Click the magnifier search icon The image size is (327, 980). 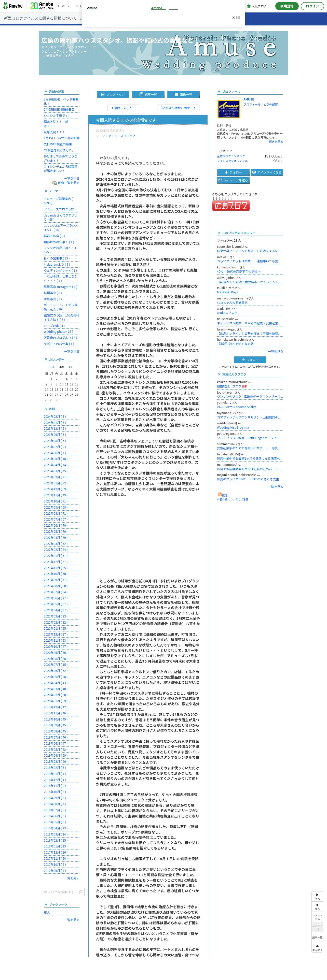click(x=80, y=892)
